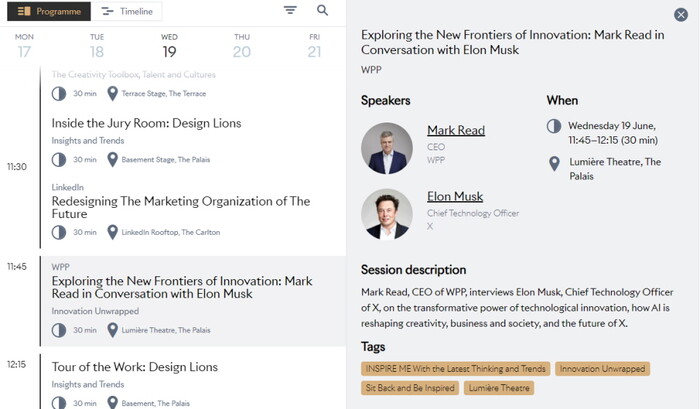Click the location pin beside LinkedIn Rooftop
The width and height of the screenshot is (700, 409).
[113, 232]
